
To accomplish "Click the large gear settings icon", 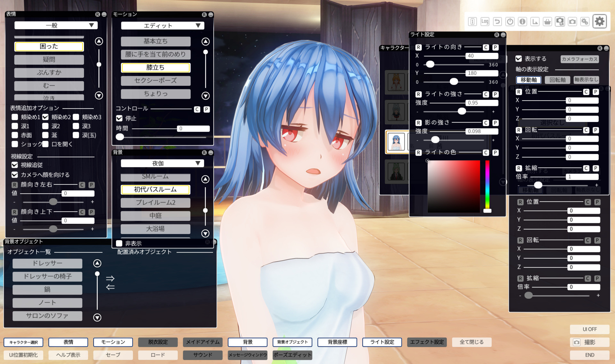I will [599, 21].
